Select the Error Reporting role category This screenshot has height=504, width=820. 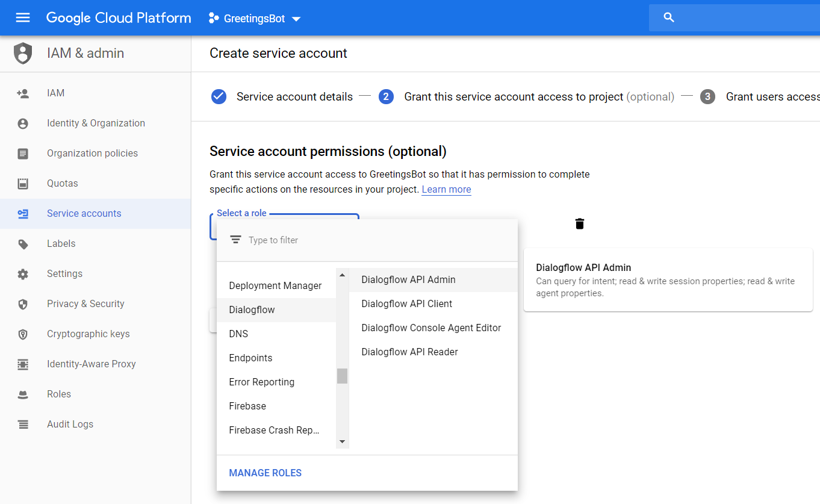(x=276, y=382)
